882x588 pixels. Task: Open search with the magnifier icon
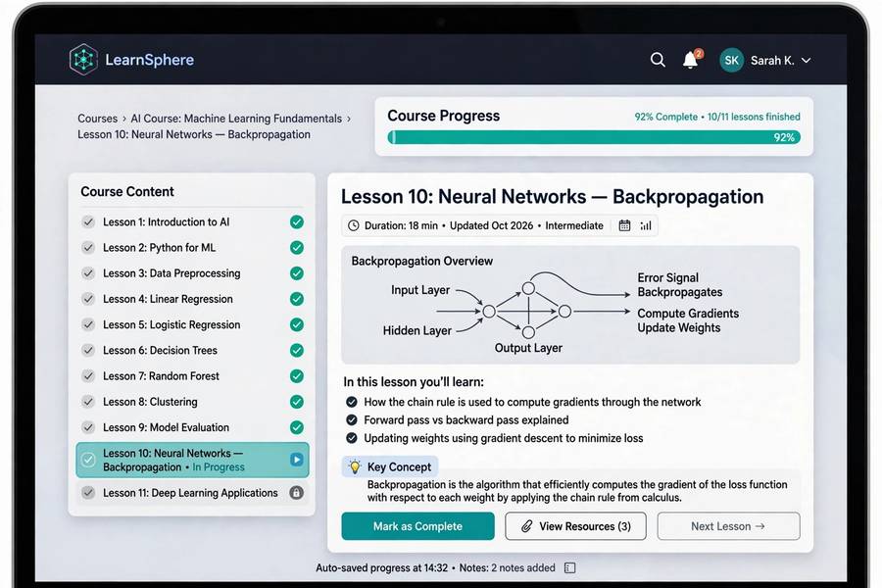click(658, 60)
